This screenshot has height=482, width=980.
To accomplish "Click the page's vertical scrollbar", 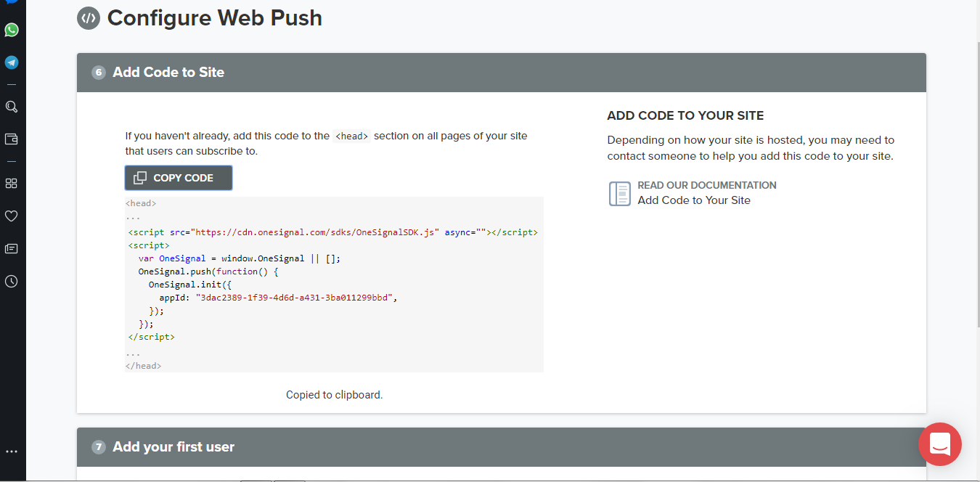I will coord(976,181).
